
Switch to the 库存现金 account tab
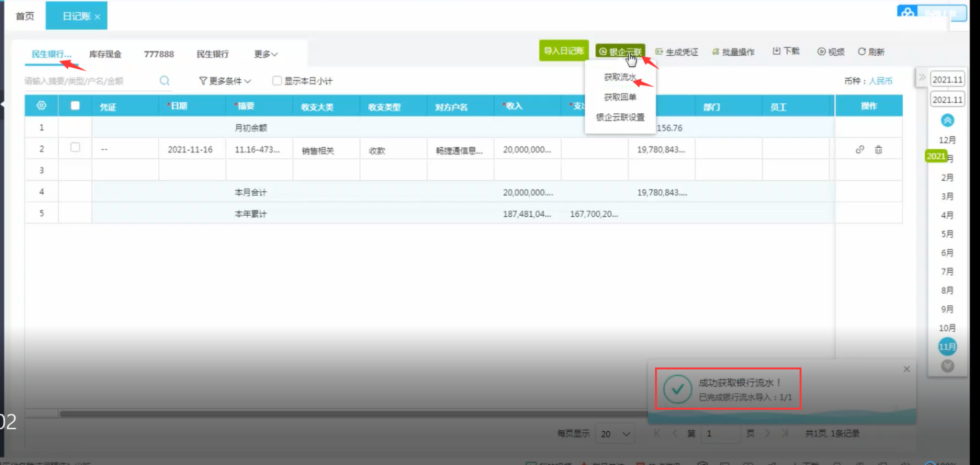pyautogui.click(x=105, y=54)
